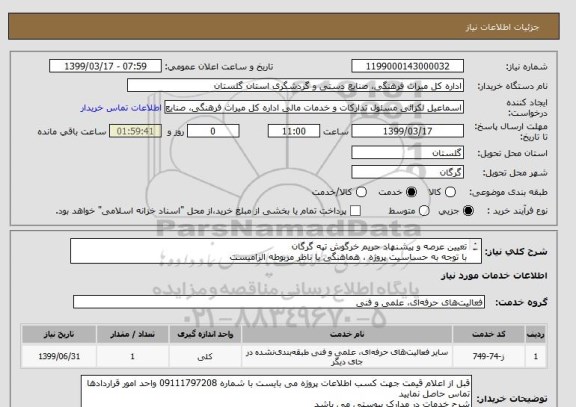Click the تاریخ نیاز column header
Image resolution: width=576 pixels, height=407 pixels.
pos(59,334)
